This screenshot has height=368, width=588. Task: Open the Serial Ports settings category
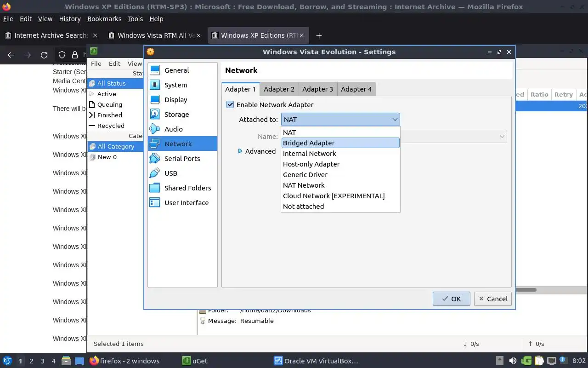(182, 159)
